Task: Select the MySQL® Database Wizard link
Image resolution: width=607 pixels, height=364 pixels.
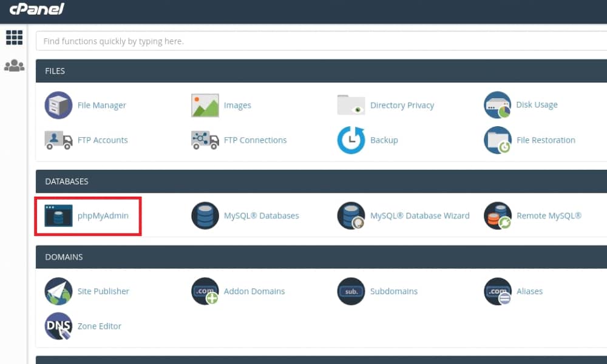Action: [x=419, y=215]
